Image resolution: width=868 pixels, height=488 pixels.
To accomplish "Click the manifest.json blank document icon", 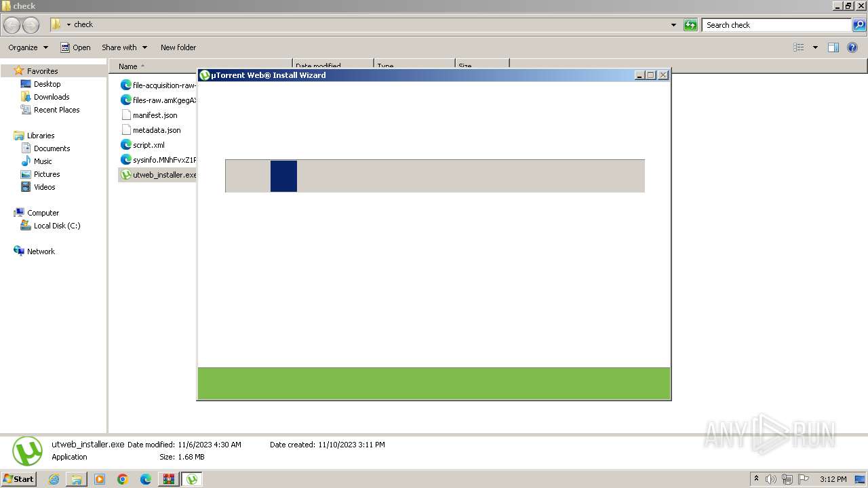I will pos(125,115).
